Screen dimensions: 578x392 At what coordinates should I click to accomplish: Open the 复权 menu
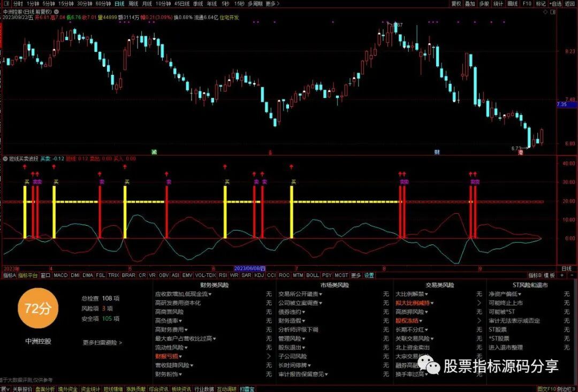tap(456, 4)
